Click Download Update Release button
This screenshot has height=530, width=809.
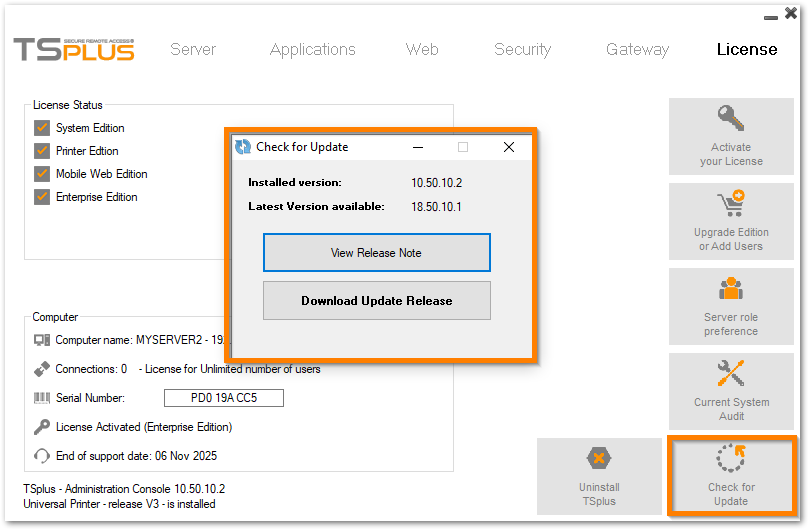coord(376,301)
